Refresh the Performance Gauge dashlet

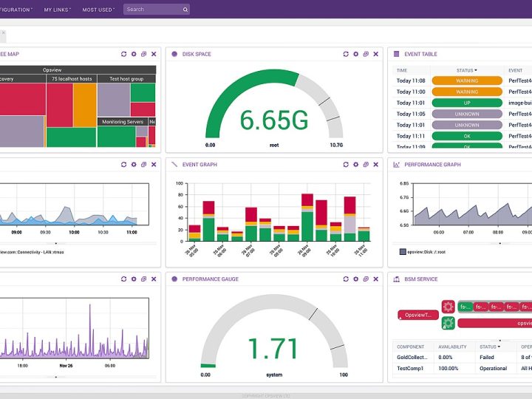(346, 279)
